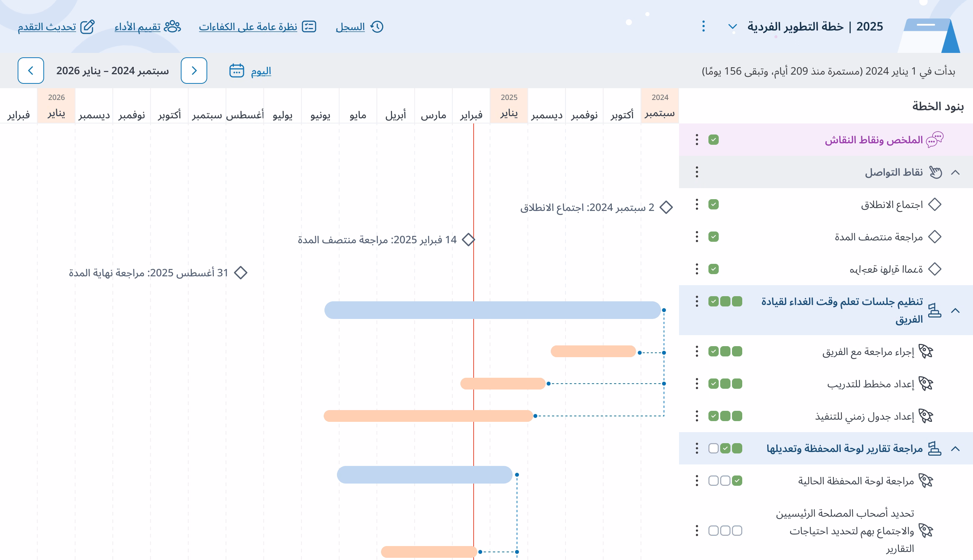The height and width of the screenshot is (560, 973).
Task: Open السجل link
Action: point(350,27)
